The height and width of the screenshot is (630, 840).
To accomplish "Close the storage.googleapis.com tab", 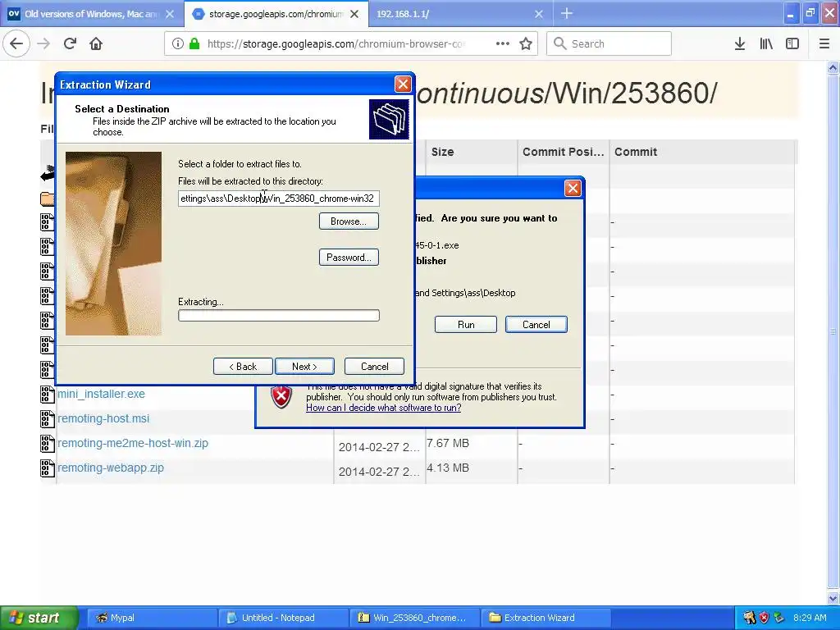I will click(354, 14).
